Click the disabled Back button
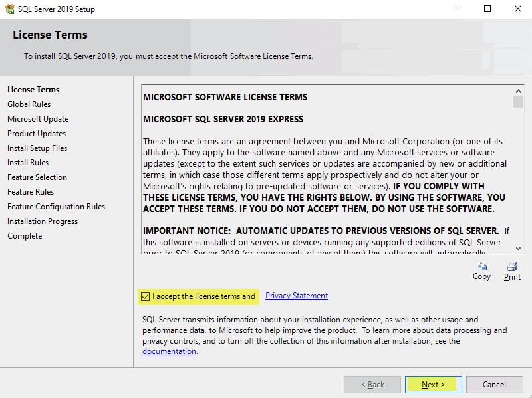Image resolution: width=532 pixels, height=398 pixels. click(x=372, y=385)
